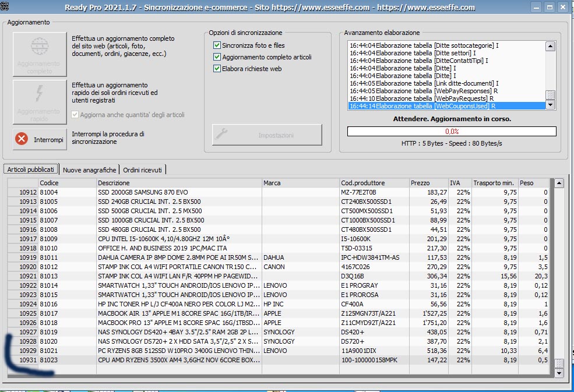Open the Articoli pubblicati tab
This screenshot has height=392, width=574.
click(31, 169)
